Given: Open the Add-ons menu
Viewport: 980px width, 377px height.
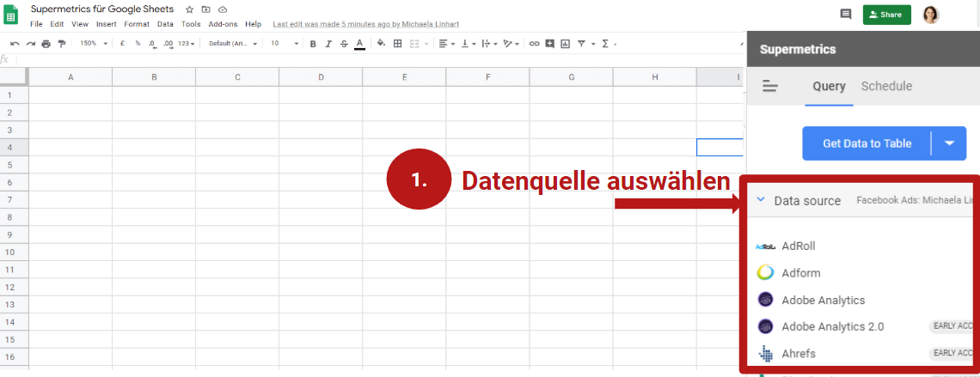Looking at the screenshot, I should pyautogui.click(x=223, y=24).
